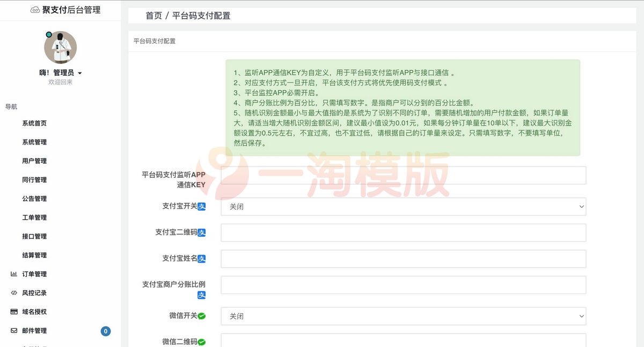Viewport: 644px width, 347px height.
Task: Focus the 支付宝二维码 input field
Action: point(404,233)
